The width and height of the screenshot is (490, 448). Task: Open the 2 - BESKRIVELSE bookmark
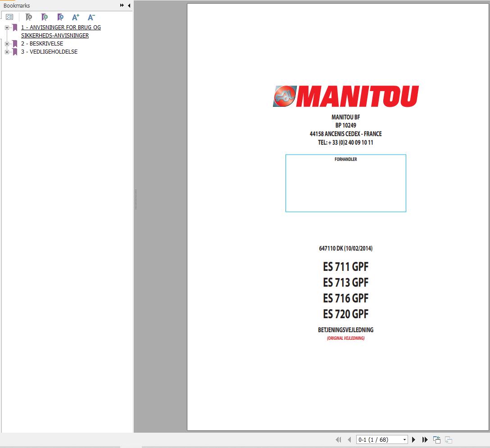[42, 43]
